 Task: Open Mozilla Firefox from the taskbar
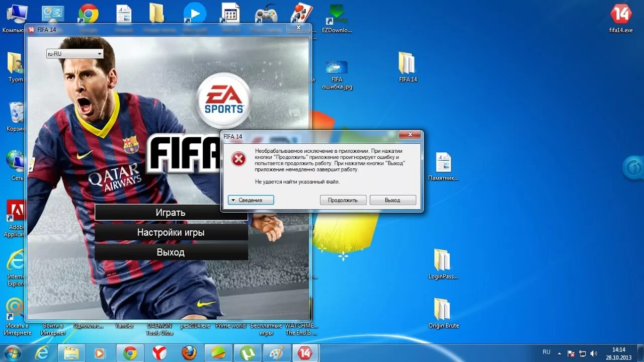[x=189, y=353]
